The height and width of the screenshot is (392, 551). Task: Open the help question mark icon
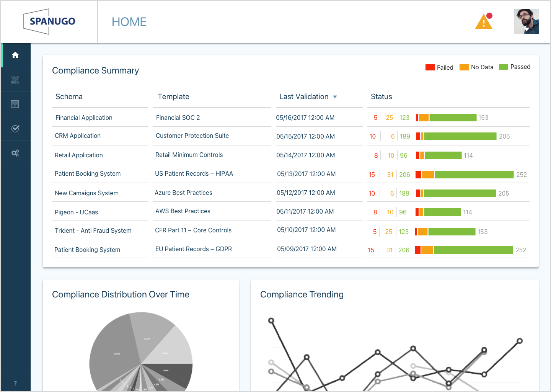tap(15, 383)
